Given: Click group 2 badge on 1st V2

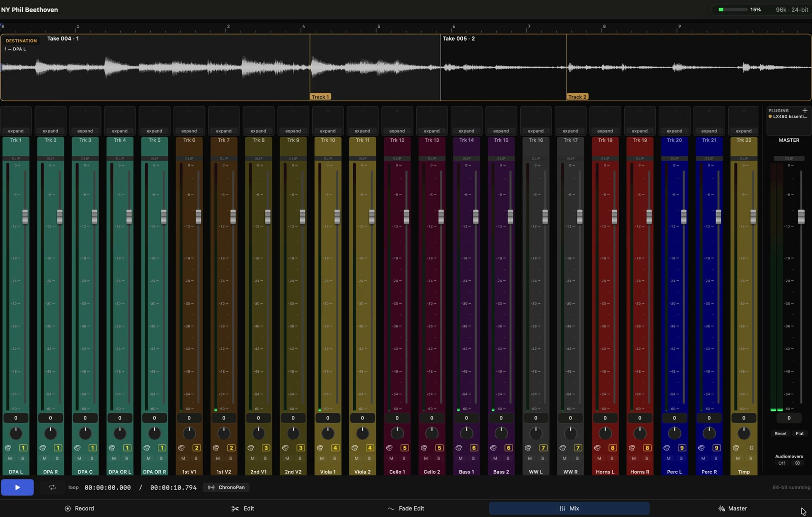Looking at the screenshot, I should click(231, 448).
